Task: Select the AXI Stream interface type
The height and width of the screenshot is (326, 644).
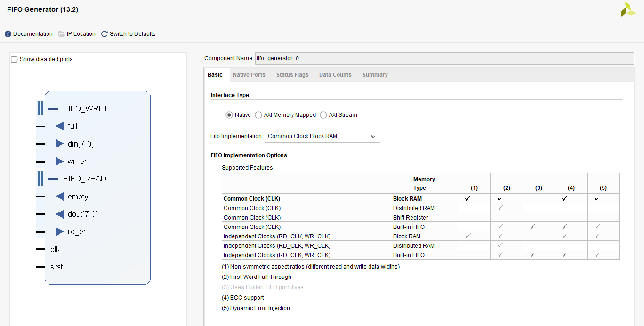Action: (x=323, y=115)
